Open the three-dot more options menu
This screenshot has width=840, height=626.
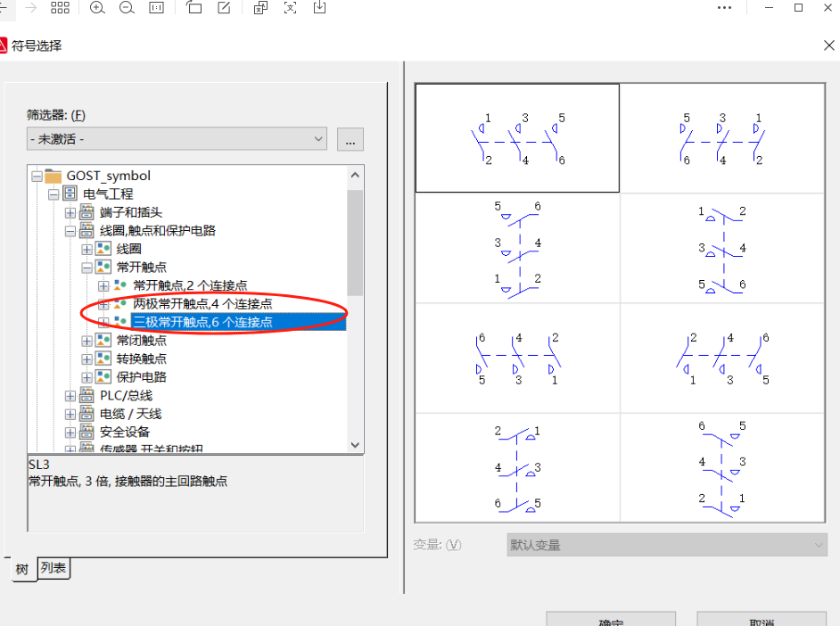tap(729, 8)
